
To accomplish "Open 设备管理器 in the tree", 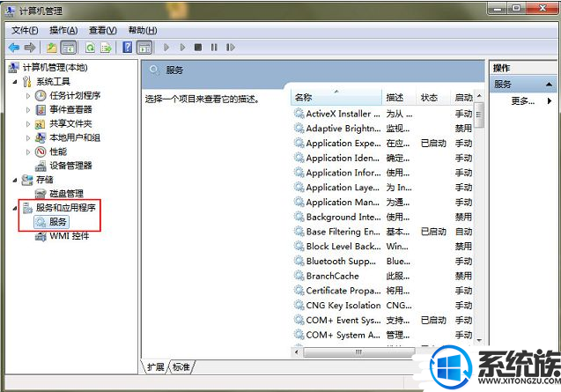I will point(70,166).
